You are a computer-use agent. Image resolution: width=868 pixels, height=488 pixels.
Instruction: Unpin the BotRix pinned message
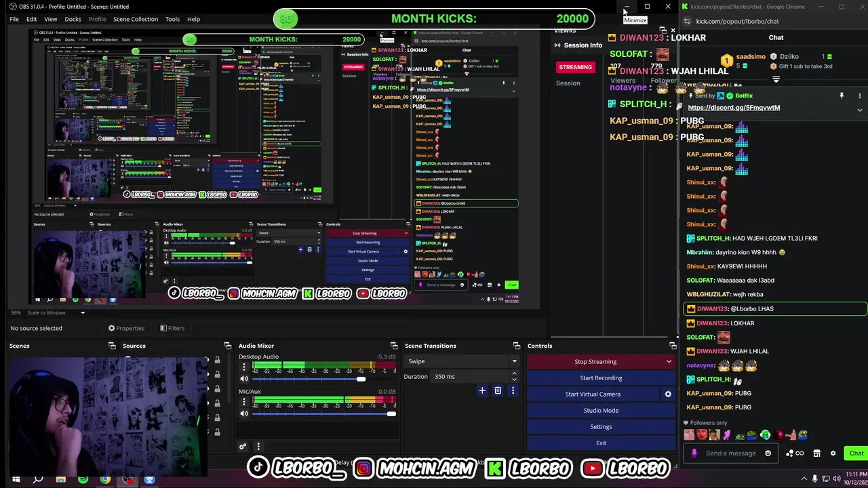(x=842, y=96)
